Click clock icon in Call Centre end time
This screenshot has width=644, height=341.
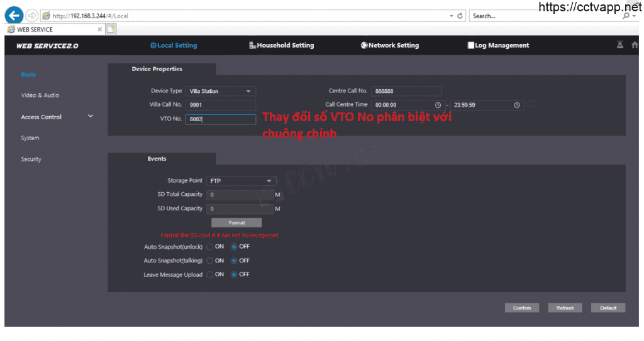(x=517, y=105)
